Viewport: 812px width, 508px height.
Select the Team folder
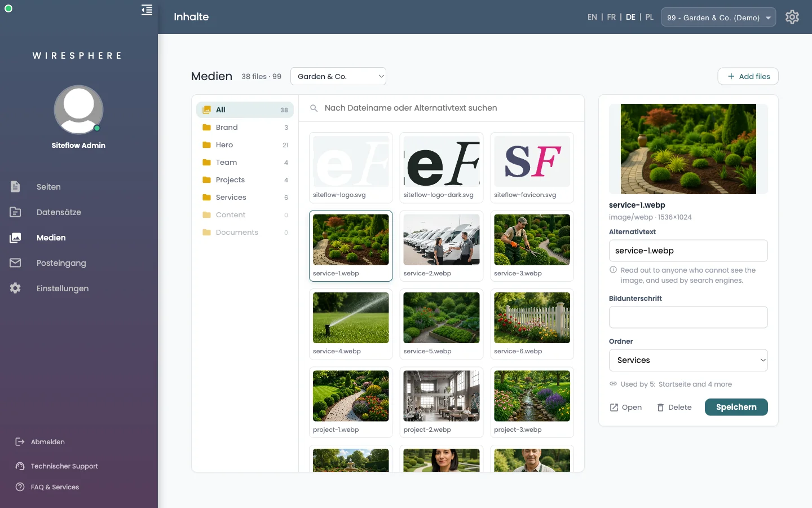245,163
